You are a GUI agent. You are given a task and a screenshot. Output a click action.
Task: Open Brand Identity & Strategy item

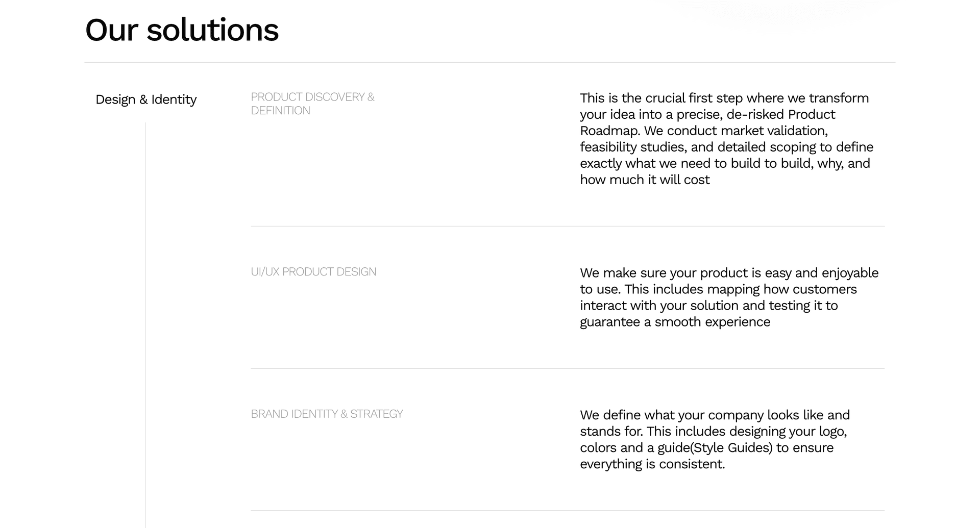[327, 414]
